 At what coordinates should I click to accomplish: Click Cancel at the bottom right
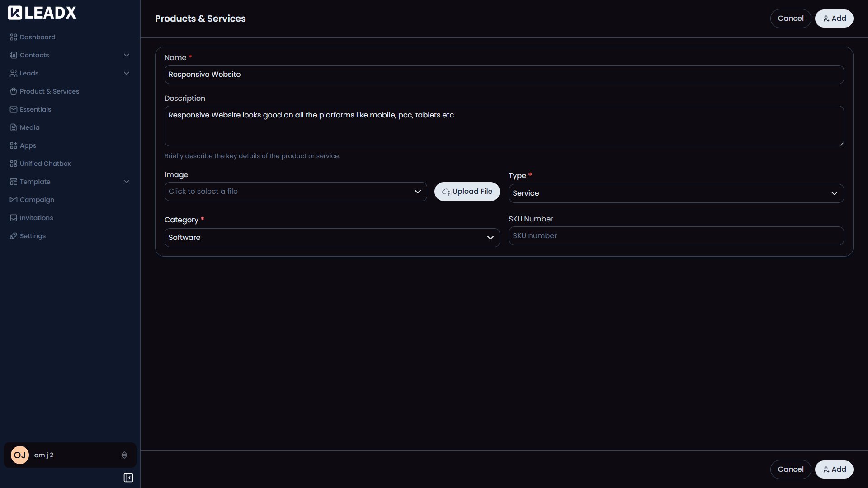click(x=790, y=469)
